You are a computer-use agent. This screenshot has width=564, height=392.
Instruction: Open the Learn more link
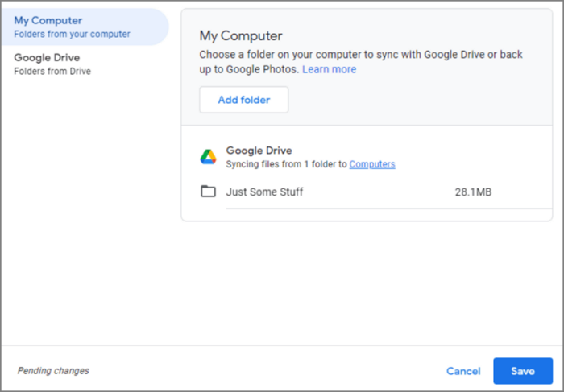(329, 69)
